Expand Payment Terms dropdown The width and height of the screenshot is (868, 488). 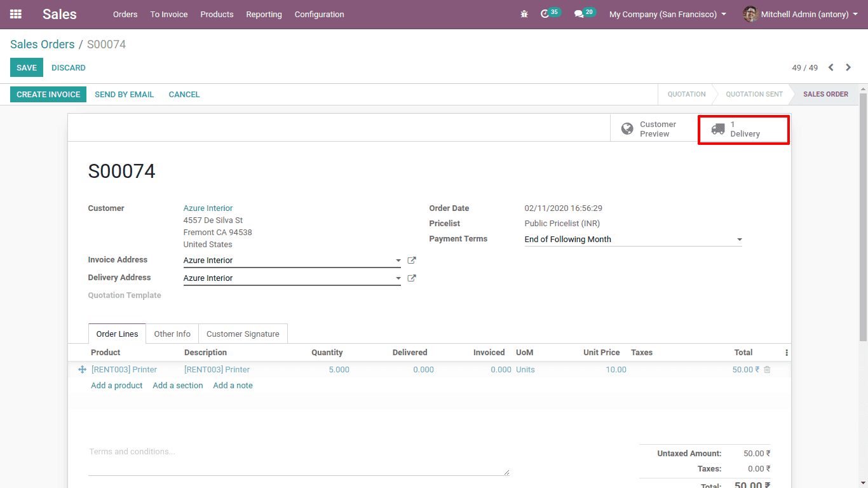click(739, 240)
